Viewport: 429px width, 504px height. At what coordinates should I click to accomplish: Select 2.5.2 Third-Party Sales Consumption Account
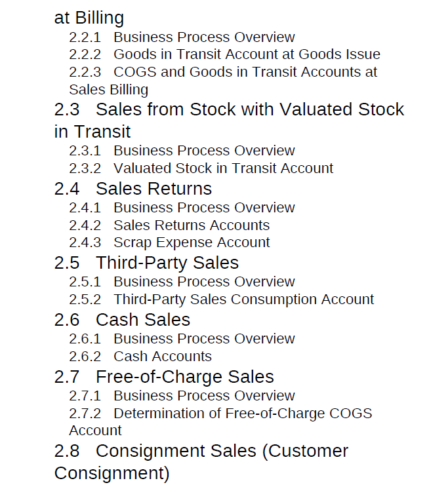pyautogui.click(x=221, y=300)
